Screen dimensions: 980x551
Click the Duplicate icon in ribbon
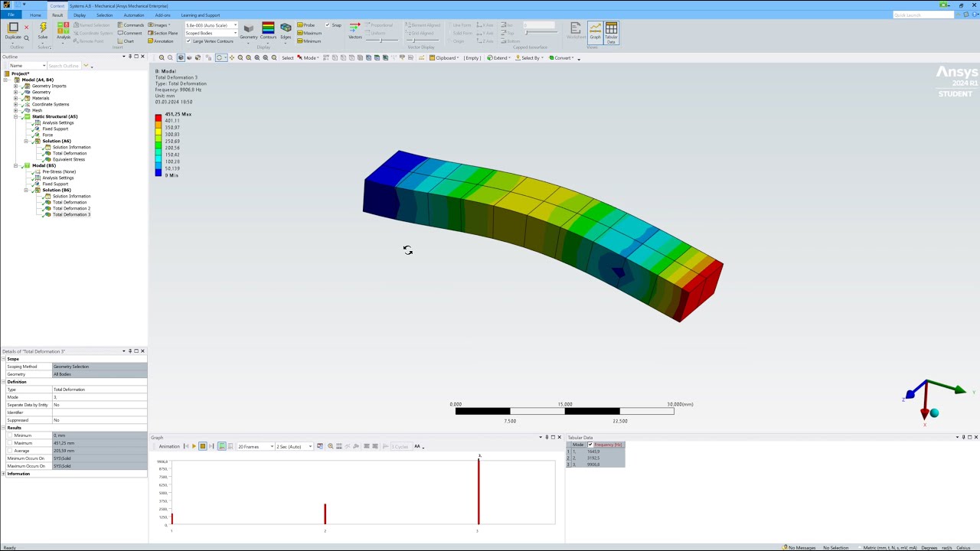click(13, 28)
